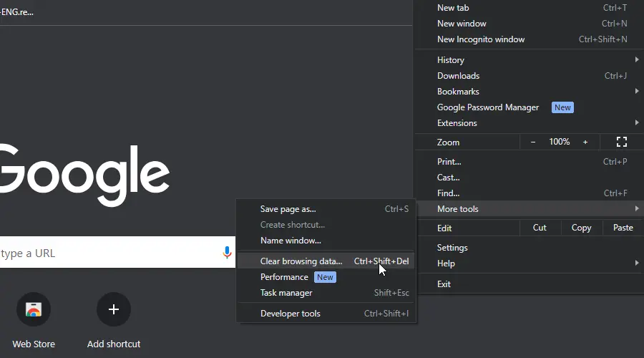
Task: Expand the Extensions submenu arrow
Action: 637,122
